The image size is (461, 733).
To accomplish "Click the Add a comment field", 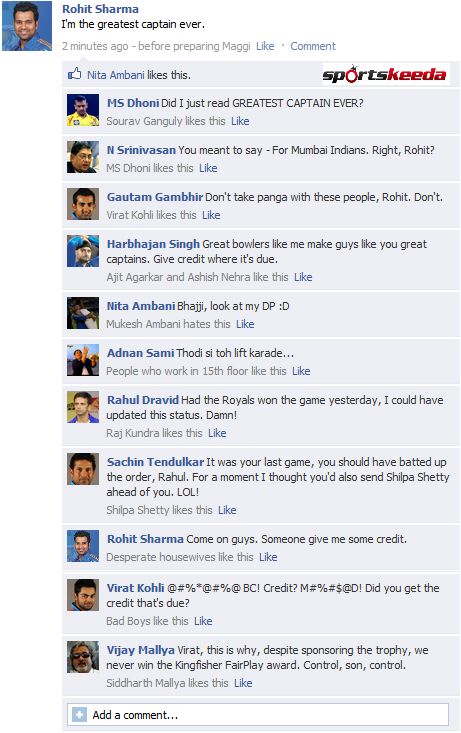I will coord(258,714).
